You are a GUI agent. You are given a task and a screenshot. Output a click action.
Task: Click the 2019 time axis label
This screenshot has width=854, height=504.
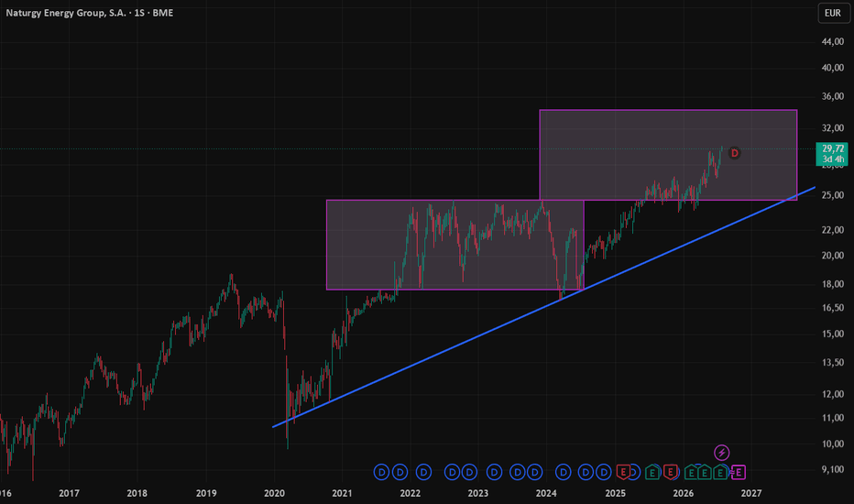(206, 493)
